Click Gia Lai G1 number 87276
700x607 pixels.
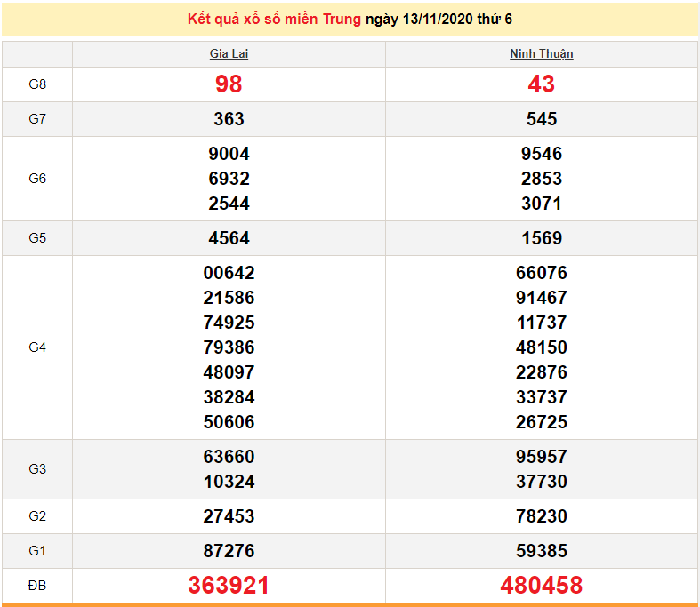pyautogui.click(x=229, y=551)
